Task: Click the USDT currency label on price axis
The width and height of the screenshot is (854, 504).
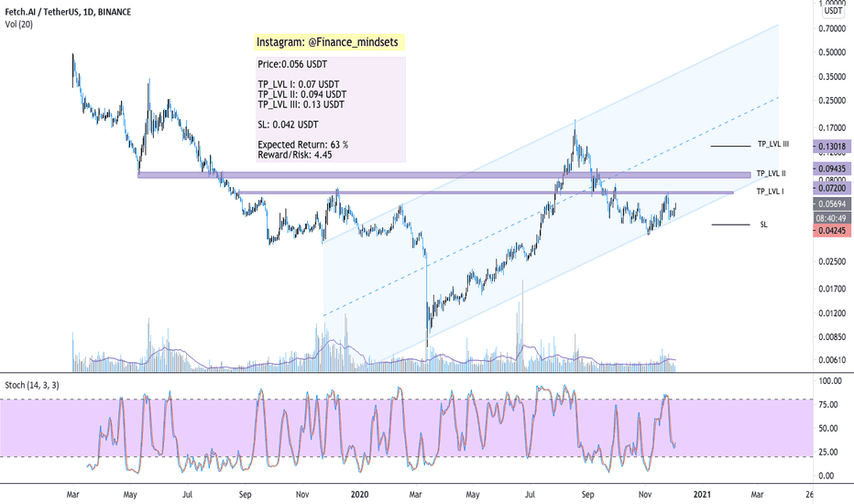Action: click(833, 10)
